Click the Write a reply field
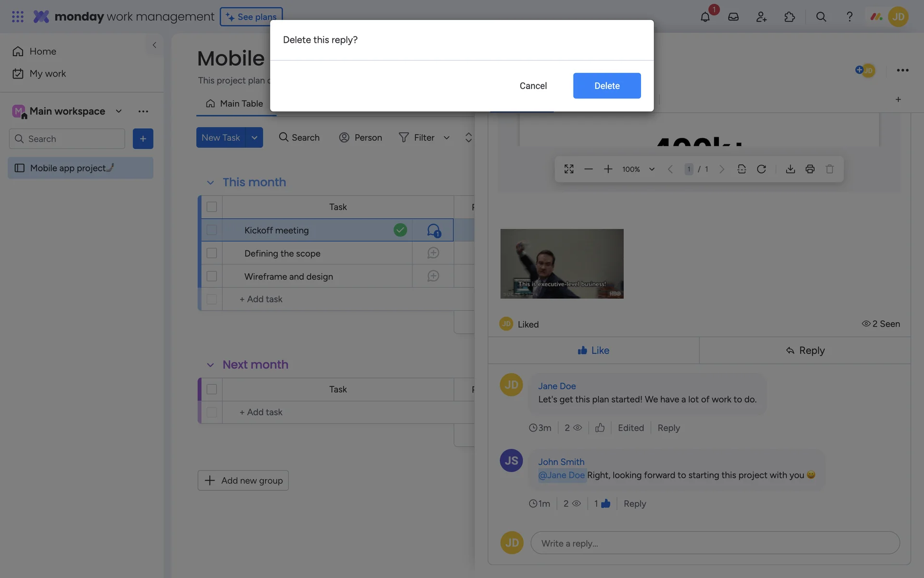This screenshot has width=924, height=578. [x=715, y=543]
